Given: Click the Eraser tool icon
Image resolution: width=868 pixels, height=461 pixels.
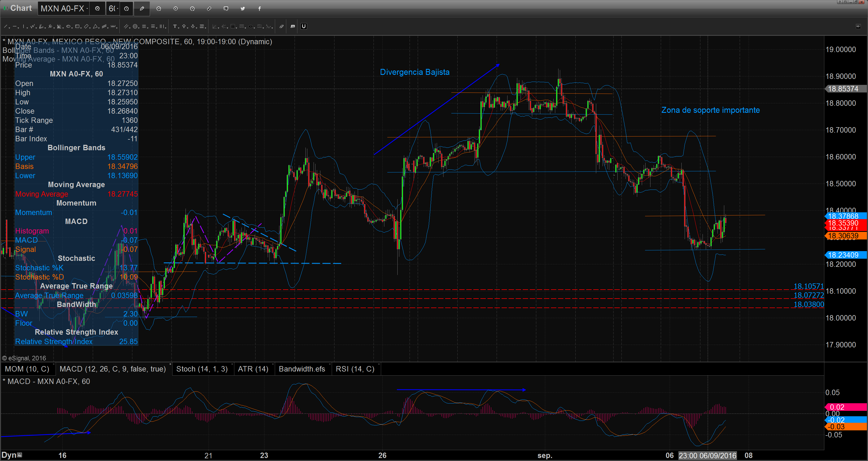Looking at the screenshot, I should point(282,26).
